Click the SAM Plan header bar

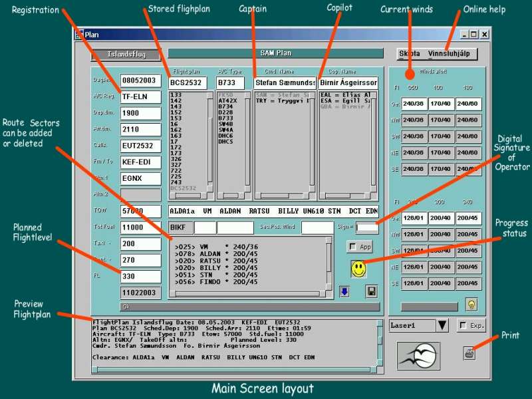pos(275,53)
